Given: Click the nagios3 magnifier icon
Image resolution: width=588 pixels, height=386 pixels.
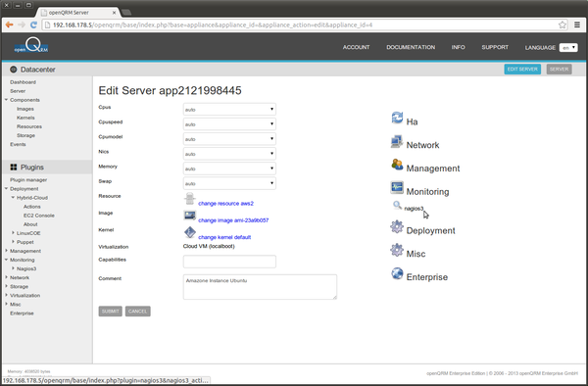Looking at the screenshot, I should (397, 205).
